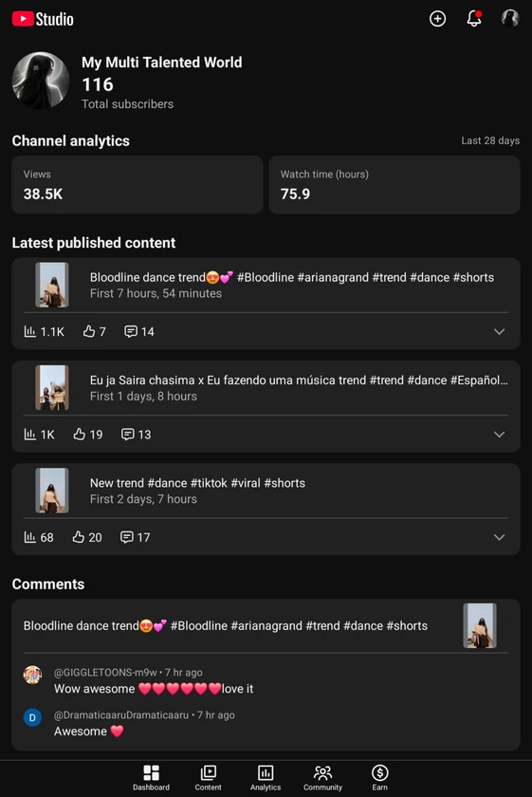
Task: Open the Dashboard tab
Action: click(x=151, y=778)
